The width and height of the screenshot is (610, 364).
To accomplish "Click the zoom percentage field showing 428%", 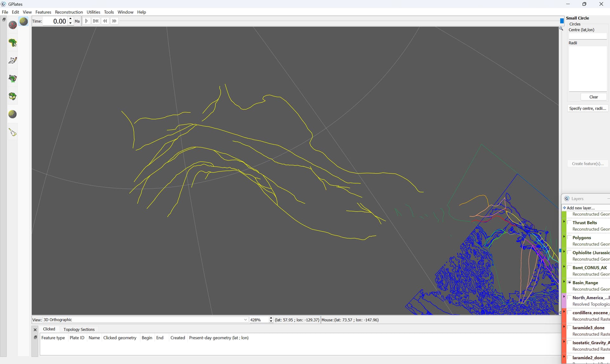I will [259, 320].
